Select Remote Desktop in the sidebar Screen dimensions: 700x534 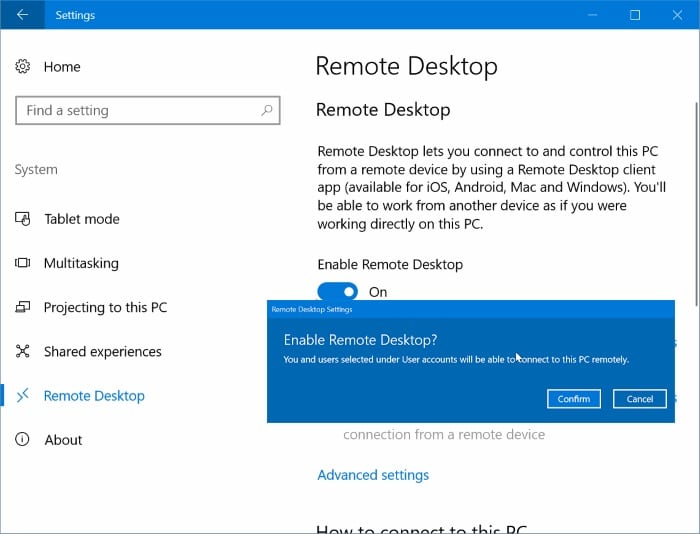pos(94,396)
